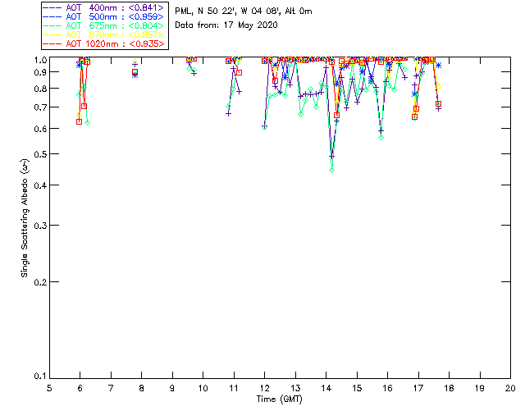
Task: Select the AOT 500nm blue legend entry
Action: click(103, 16)
